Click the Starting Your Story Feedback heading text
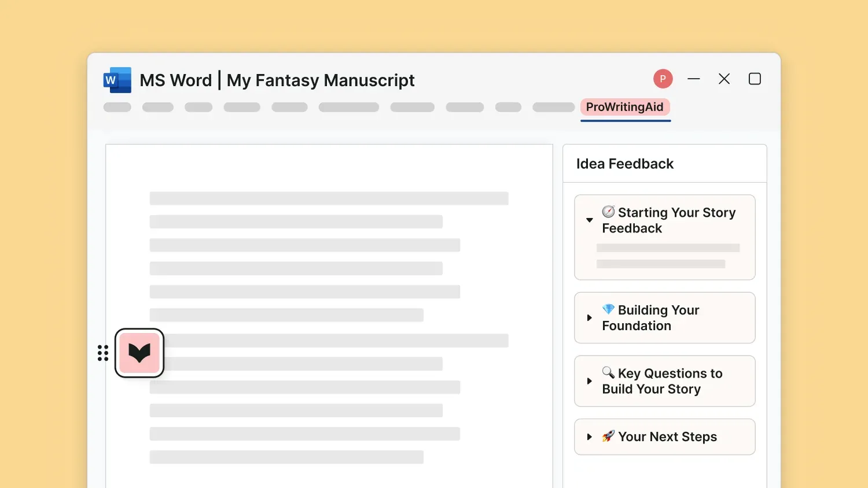Viewport: 868px width, 488px height. pyautogui.click(x=669, y=220)
